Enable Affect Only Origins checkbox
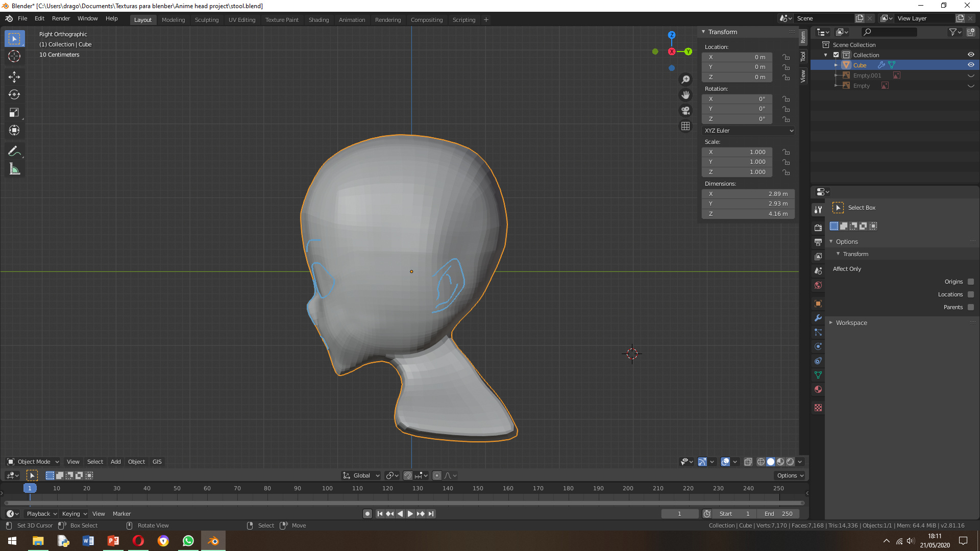Viewport: 980px width, 551px height. pos(971,282)
